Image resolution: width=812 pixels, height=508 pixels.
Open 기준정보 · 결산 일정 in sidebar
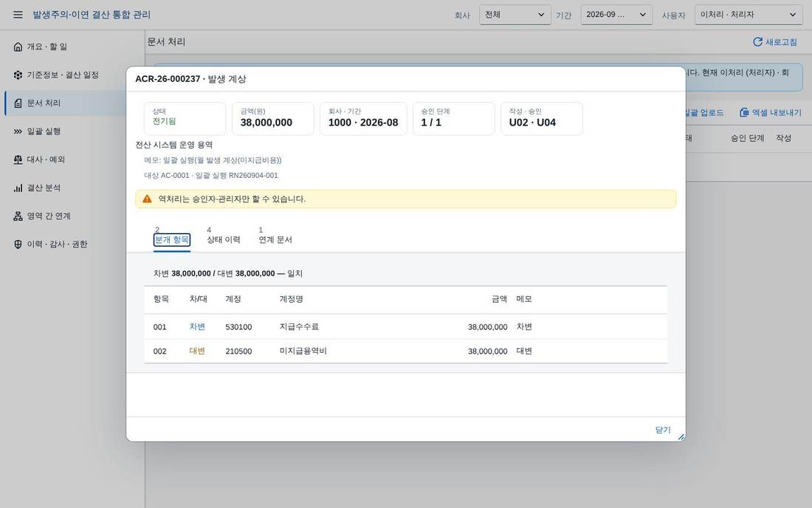tap(72, 75)
